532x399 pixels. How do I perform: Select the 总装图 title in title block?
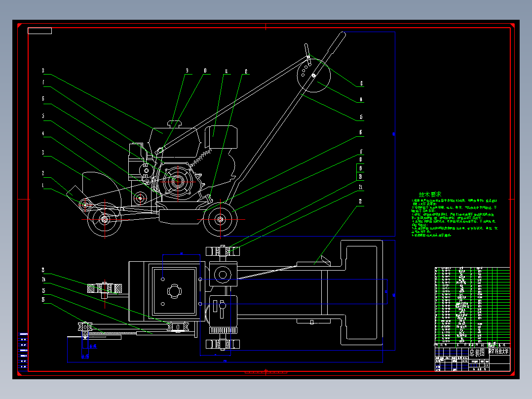click(x=477, y=353)
